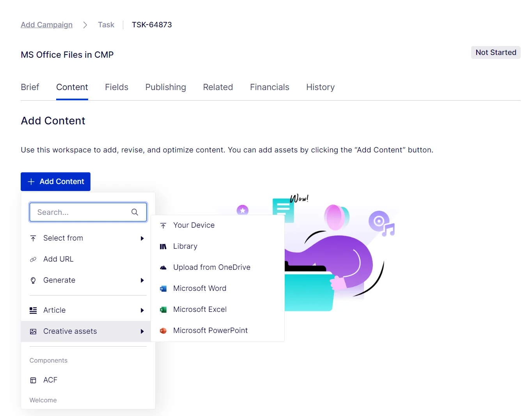Expand the Select from submenu
The width and height of the screenshot is (532, 416).
pyautogui.click(x=142, y=238)
